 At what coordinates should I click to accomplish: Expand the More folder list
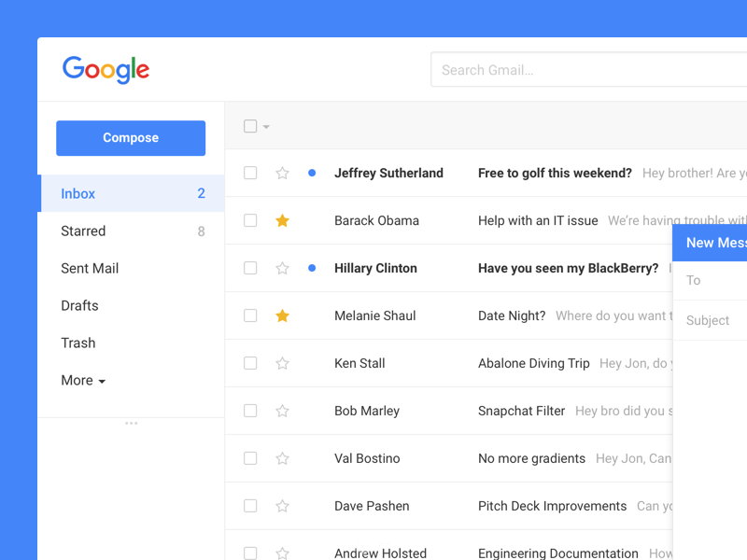pyautogui.click(x=83, y=381)
